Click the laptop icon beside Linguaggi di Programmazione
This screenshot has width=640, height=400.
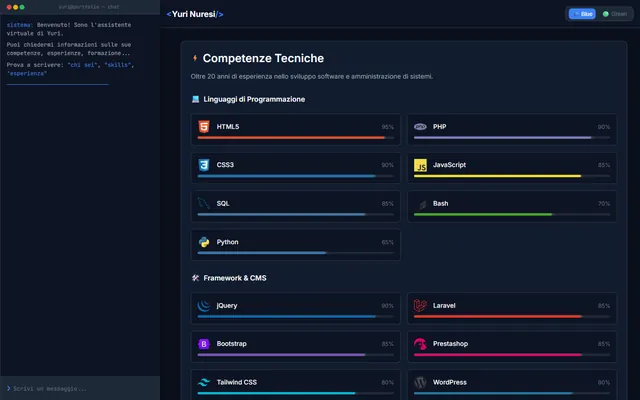click(x=196, y=99)
